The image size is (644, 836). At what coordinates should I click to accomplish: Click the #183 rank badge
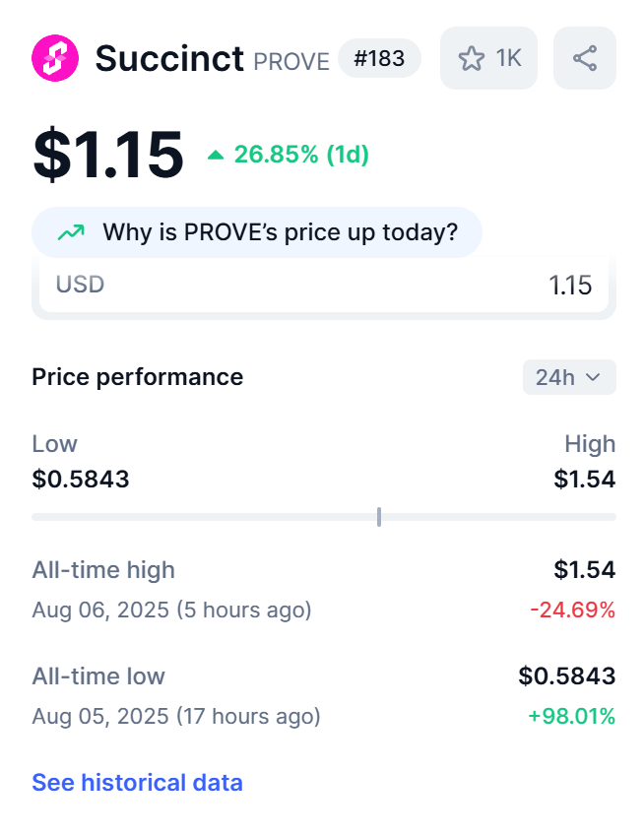[379, 58]
